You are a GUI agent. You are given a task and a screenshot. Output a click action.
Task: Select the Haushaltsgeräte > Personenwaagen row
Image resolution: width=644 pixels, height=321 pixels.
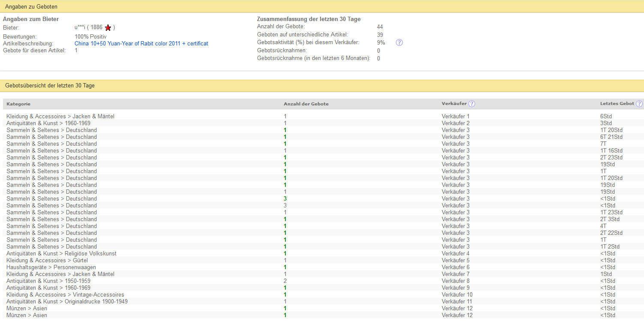[51, 267]
